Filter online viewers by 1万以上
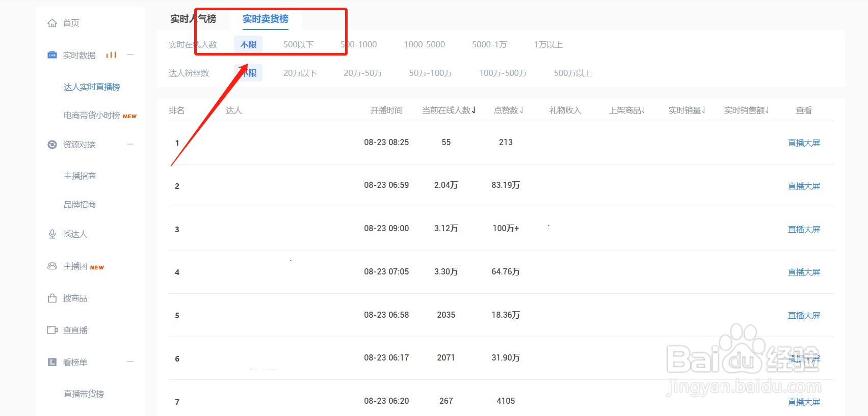 click(x=548, y=45)
